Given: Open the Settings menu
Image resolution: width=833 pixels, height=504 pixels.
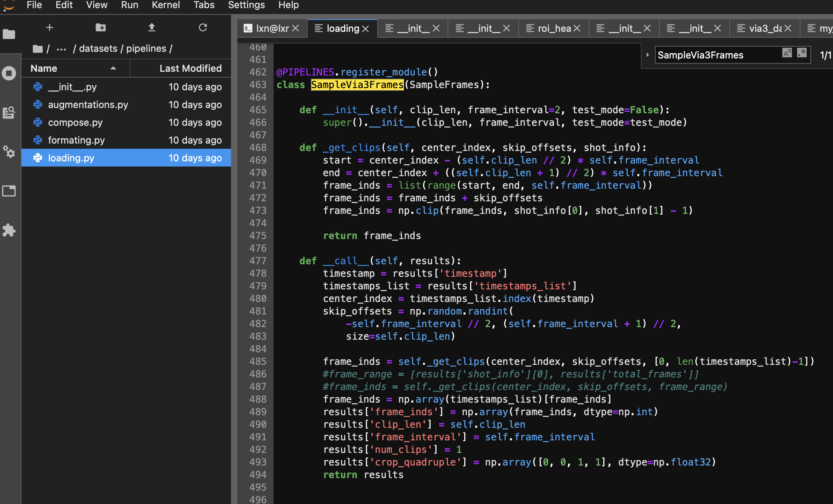Looking at the screenshot, I should tap(247, 5).
